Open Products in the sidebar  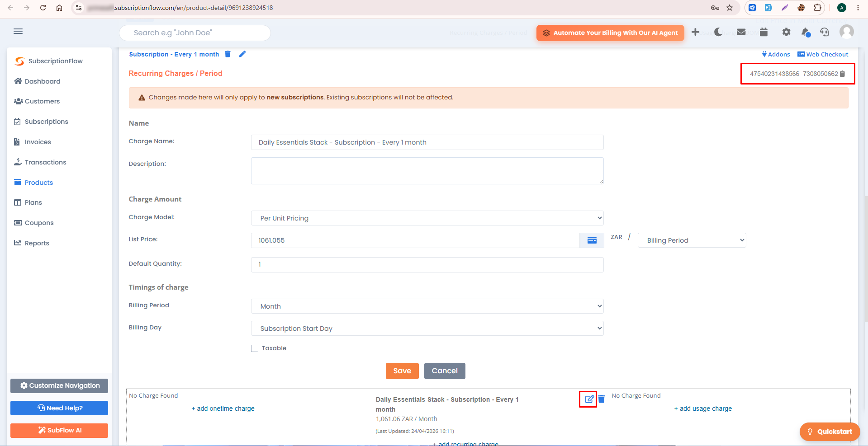click(x=38, y=183)
